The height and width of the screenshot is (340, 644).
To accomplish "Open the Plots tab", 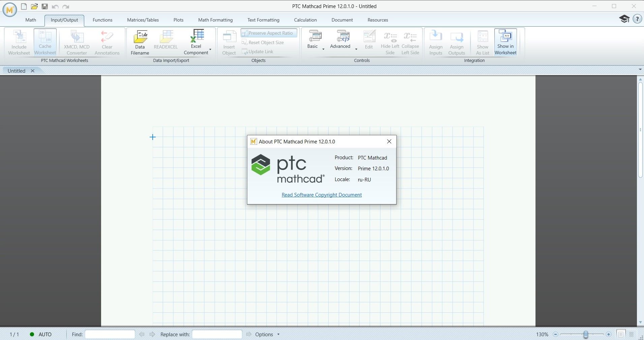I will coord(178,20).
